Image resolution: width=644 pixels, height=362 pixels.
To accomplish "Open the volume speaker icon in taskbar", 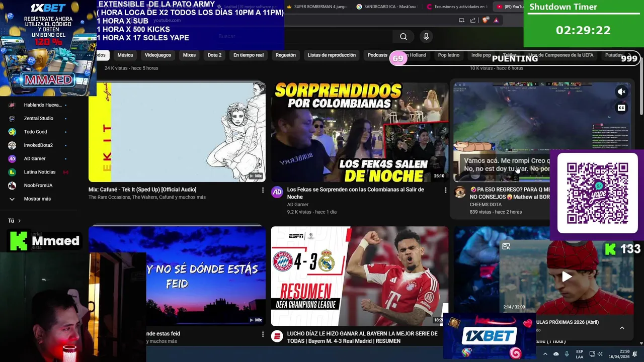I will click(x=600, y=354).
